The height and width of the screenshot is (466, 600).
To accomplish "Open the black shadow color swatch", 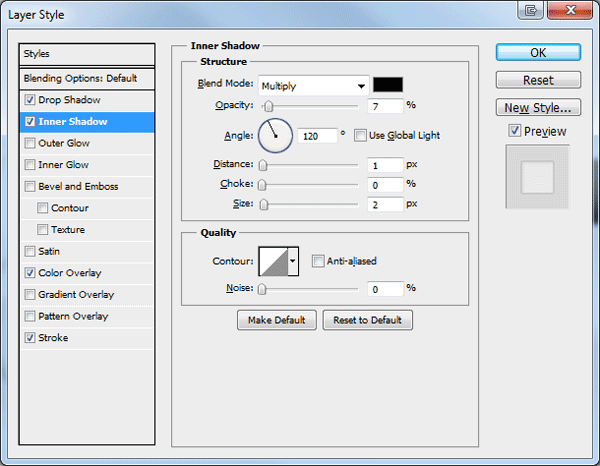I will pos(388,85).
